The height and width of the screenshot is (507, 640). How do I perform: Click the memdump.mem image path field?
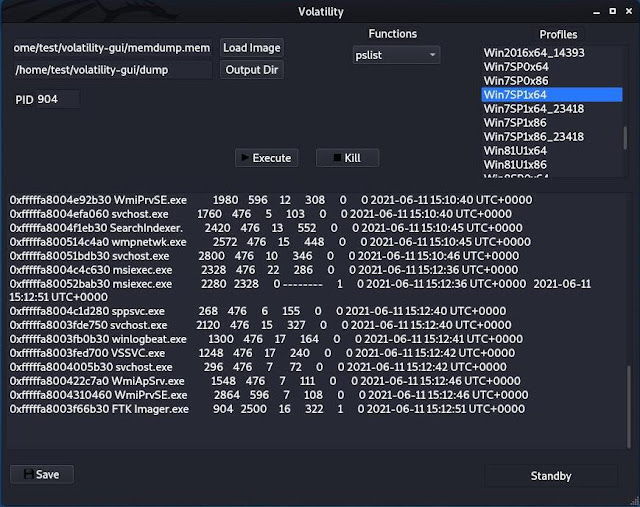(x=112, y=48)
